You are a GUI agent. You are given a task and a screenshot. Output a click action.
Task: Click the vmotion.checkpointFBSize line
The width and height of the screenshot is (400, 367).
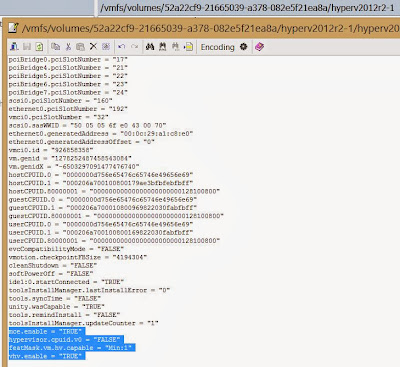[78, 257]
